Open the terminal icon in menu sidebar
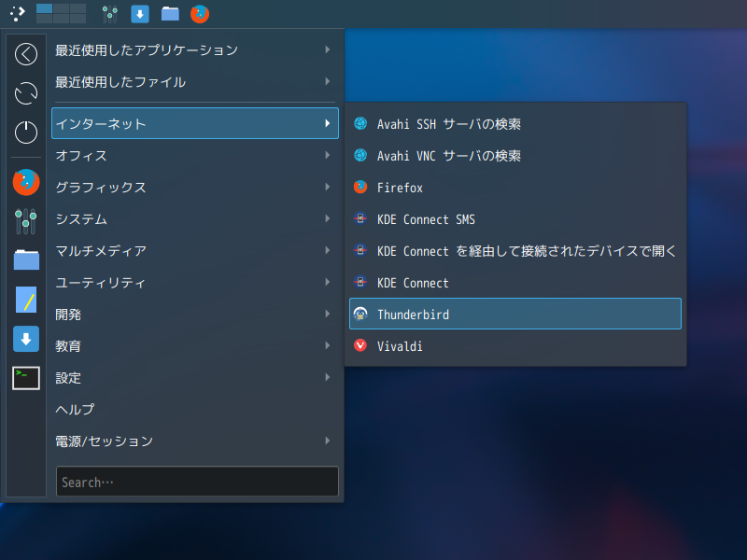Screen dimensions: 747x560 click(26, 378)
